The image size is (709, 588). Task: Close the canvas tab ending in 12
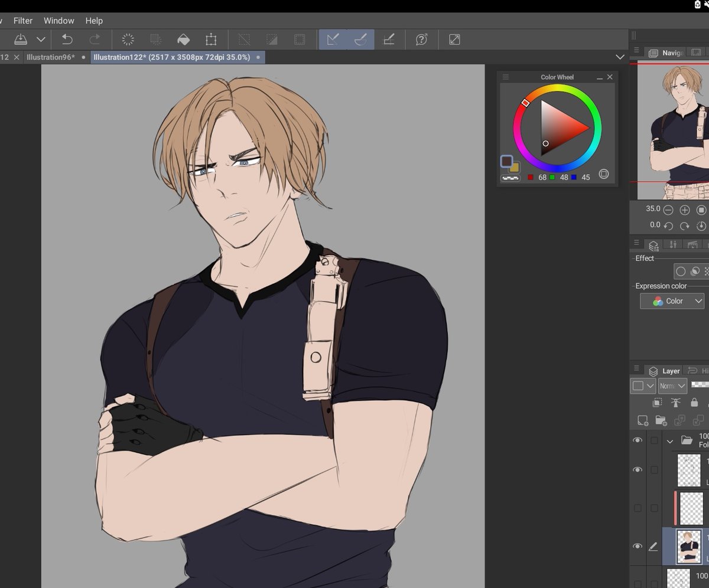click(x=17, y=57)
